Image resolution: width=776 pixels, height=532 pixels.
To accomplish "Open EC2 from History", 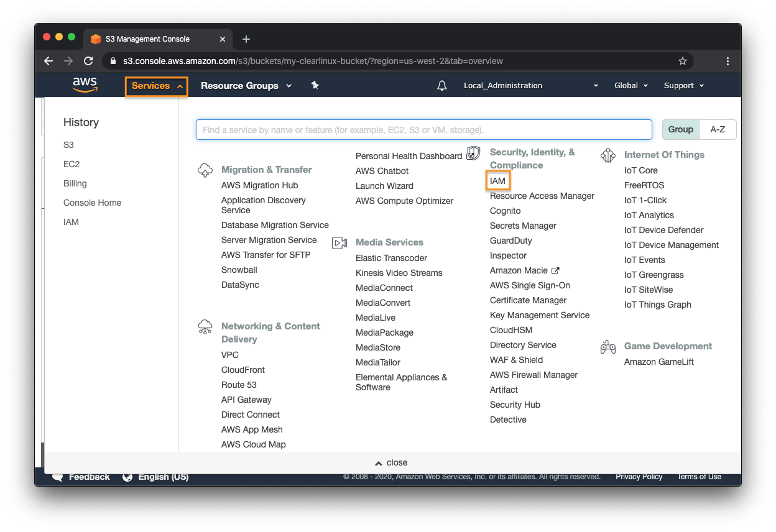I will click(x=72, y=164).
